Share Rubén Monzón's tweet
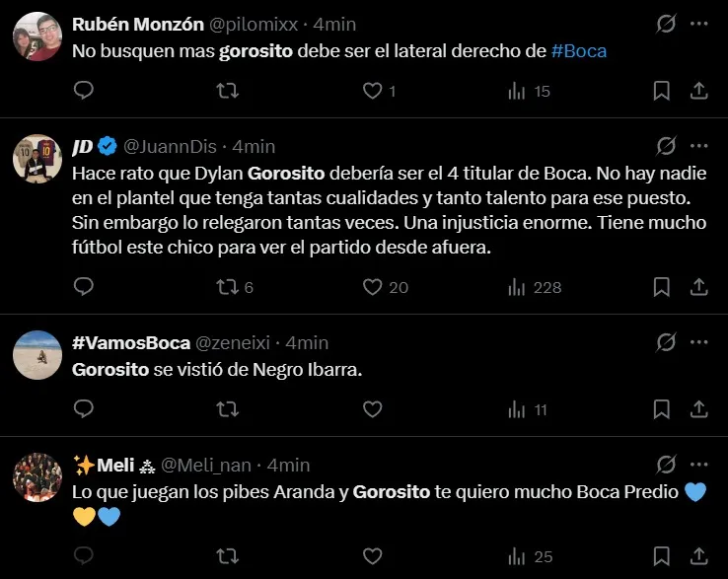The width and height of the screenshot is (728, 579). coord(698,91)
